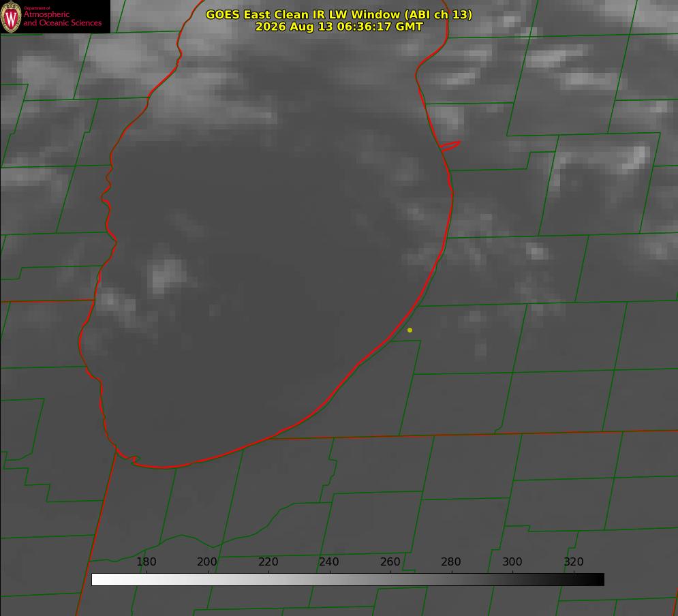Screen dimensions: 678x616
Task: Click the colorbar label '320'
Action: (574, 561)
